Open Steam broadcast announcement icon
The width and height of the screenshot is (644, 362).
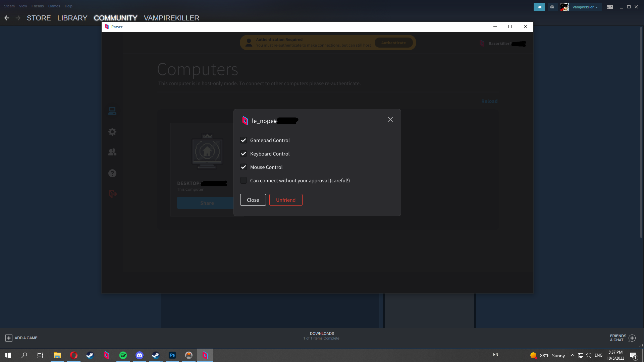point(539,7)
